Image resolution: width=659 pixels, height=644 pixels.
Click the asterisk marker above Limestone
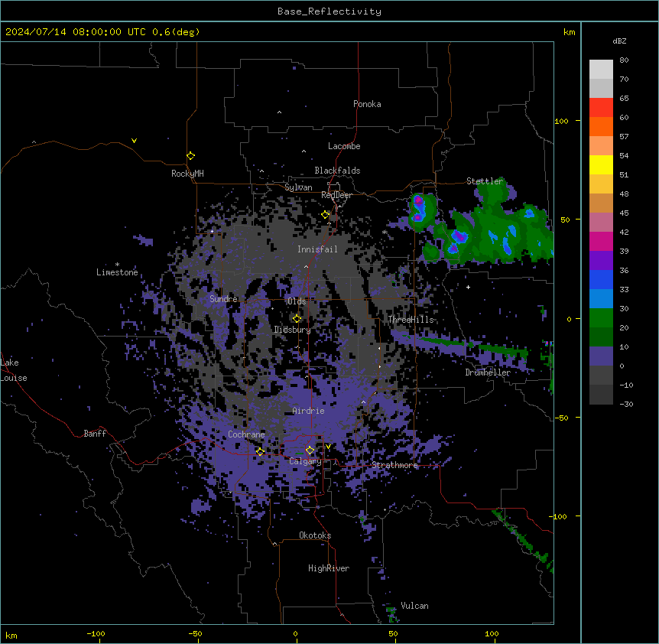[117, 265]
